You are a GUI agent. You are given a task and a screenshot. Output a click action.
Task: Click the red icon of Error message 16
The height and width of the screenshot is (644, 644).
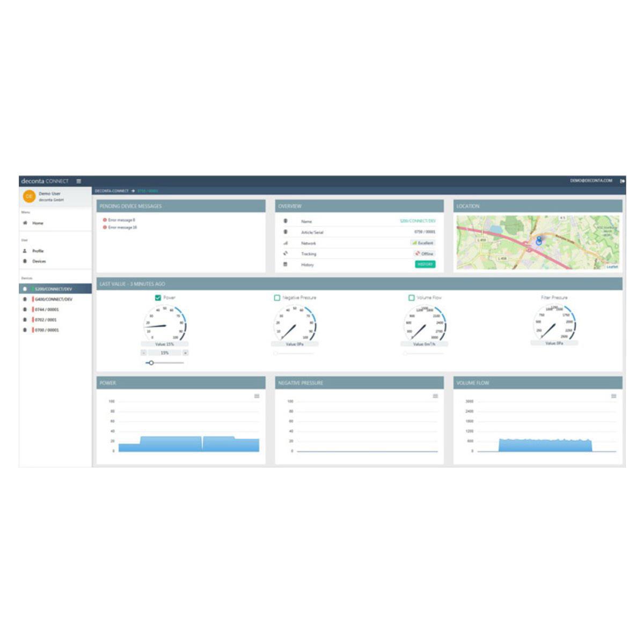pyautogui.click(x=105, y=228)
